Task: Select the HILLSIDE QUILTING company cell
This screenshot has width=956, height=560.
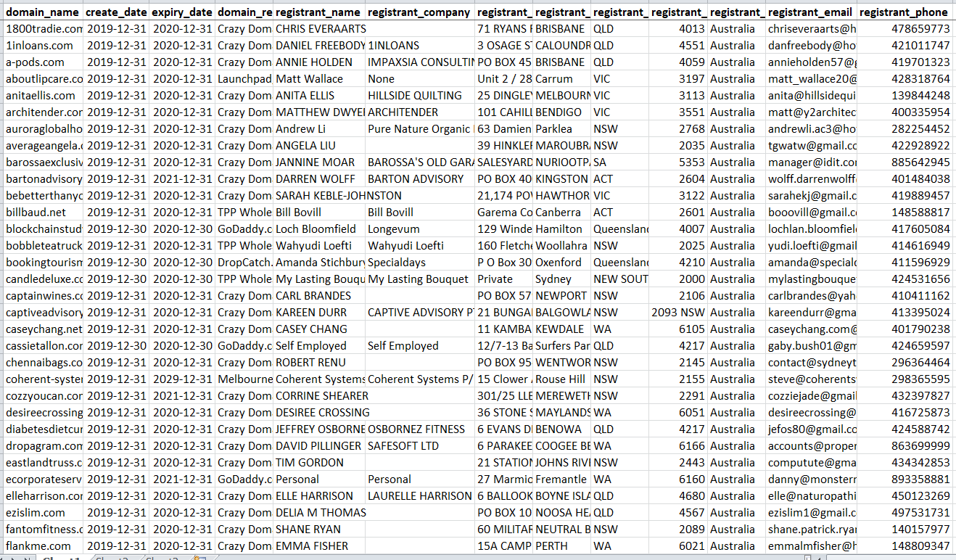Action: pos(420,96)
